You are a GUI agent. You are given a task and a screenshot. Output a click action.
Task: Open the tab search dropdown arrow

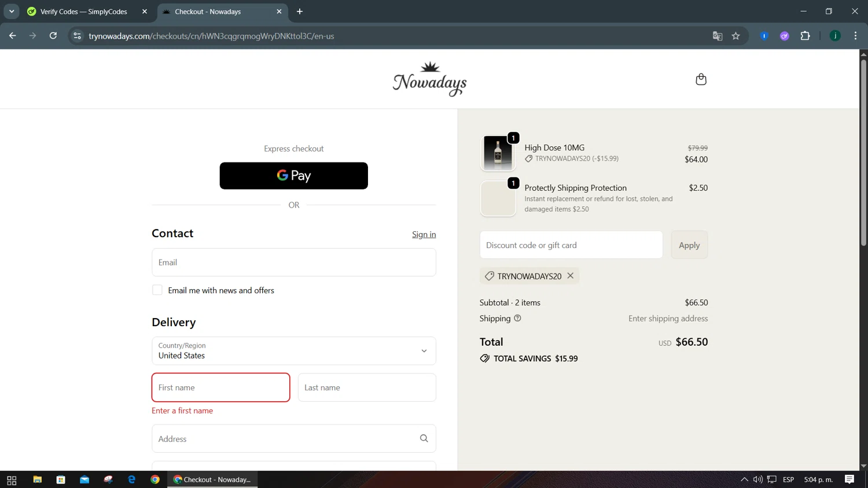point(12,12)
